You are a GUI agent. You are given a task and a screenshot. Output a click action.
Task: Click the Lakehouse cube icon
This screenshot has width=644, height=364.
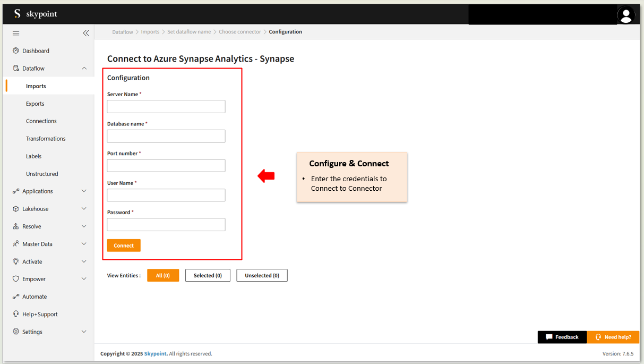pyautogui.click(x=16, y=209)
